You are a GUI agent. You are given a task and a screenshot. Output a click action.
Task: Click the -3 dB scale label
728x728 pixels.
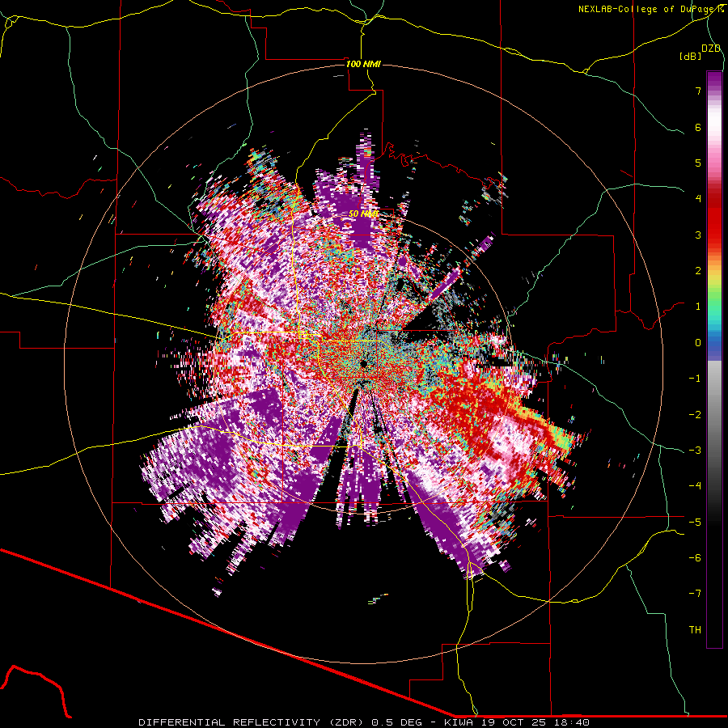[695, 451]
